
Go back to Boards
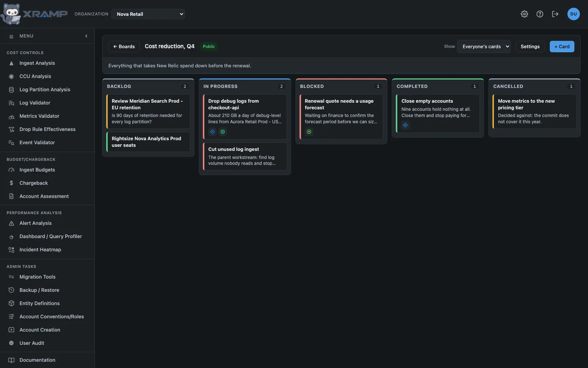(x=124, y=46)
